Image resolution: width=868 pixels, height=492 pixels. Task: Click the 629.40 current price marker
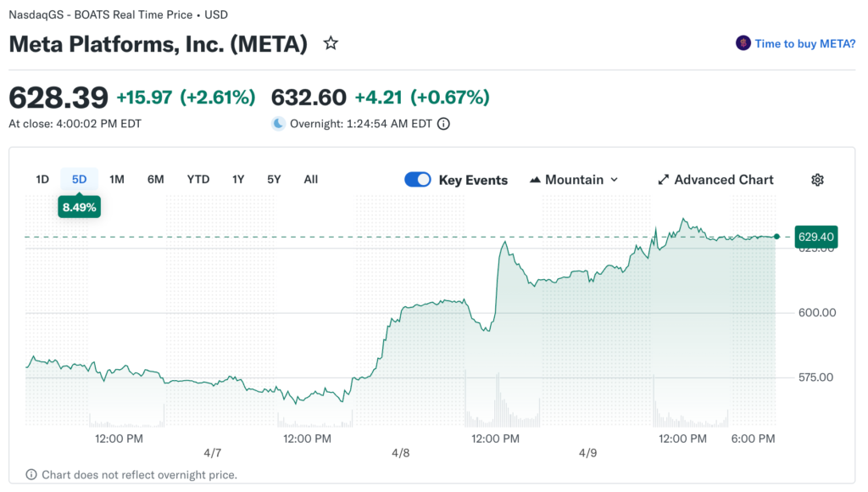816,237
